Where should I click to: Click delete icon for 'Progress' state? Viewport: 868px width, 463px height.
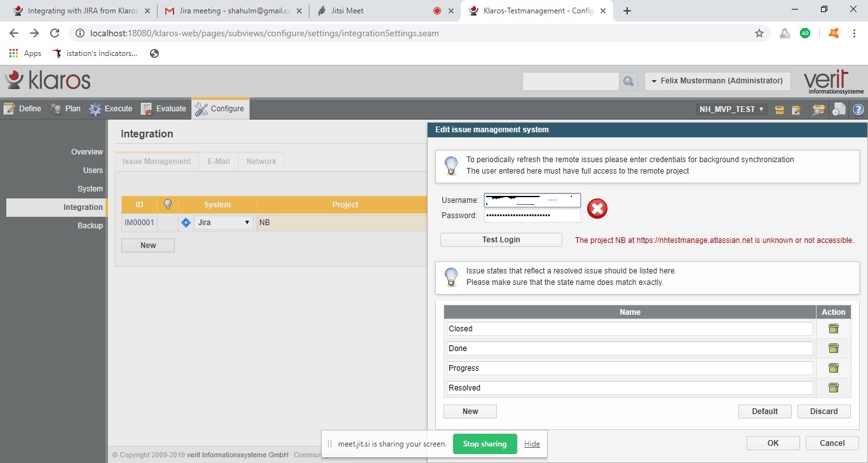(x=833, y=368)
